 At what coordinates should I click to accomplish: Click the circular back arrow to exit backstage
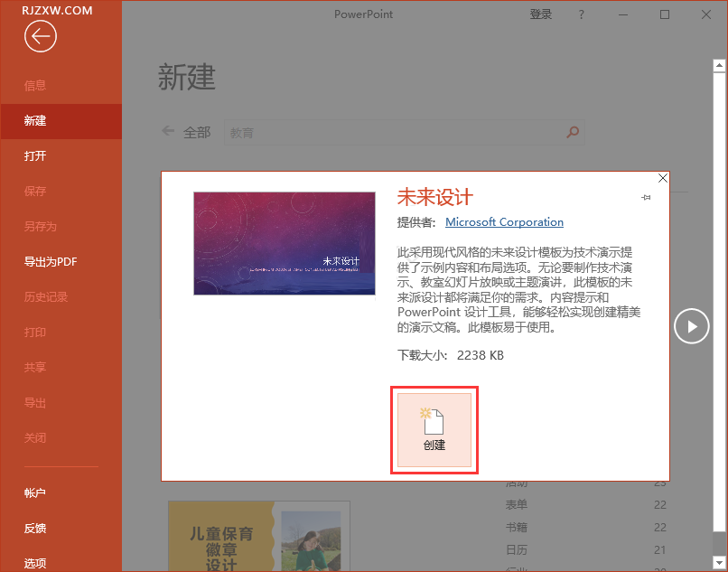tap(40, 36)
